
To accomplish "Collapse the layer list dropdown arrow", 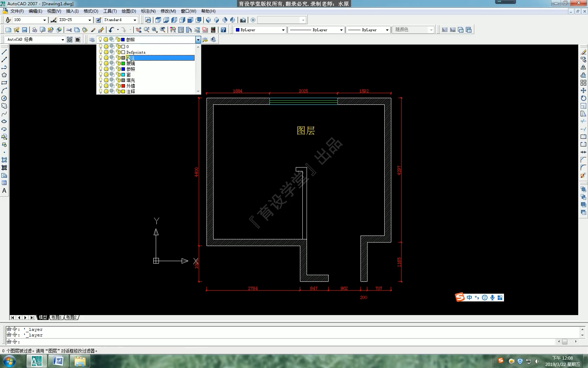I will tap(198, 40).
